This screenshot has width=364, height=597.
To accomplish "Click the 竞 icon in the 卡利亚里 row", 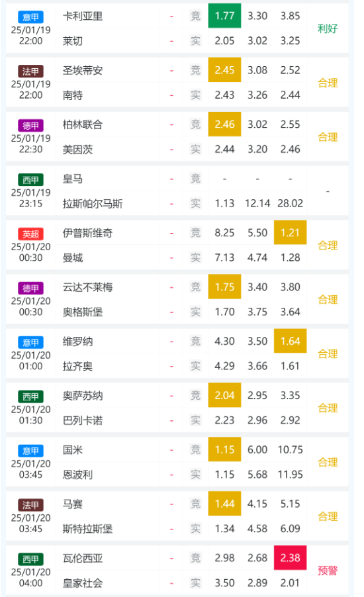I will (x=195, y=16).
